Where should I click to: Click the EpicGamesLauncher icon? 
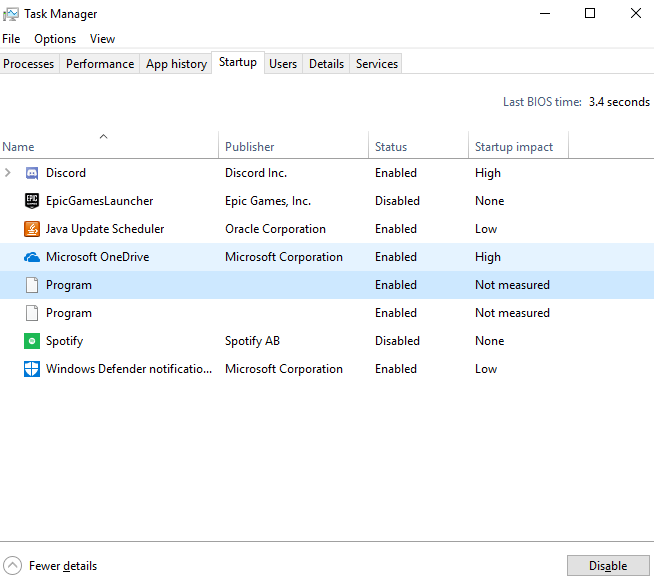coord(32,201)
